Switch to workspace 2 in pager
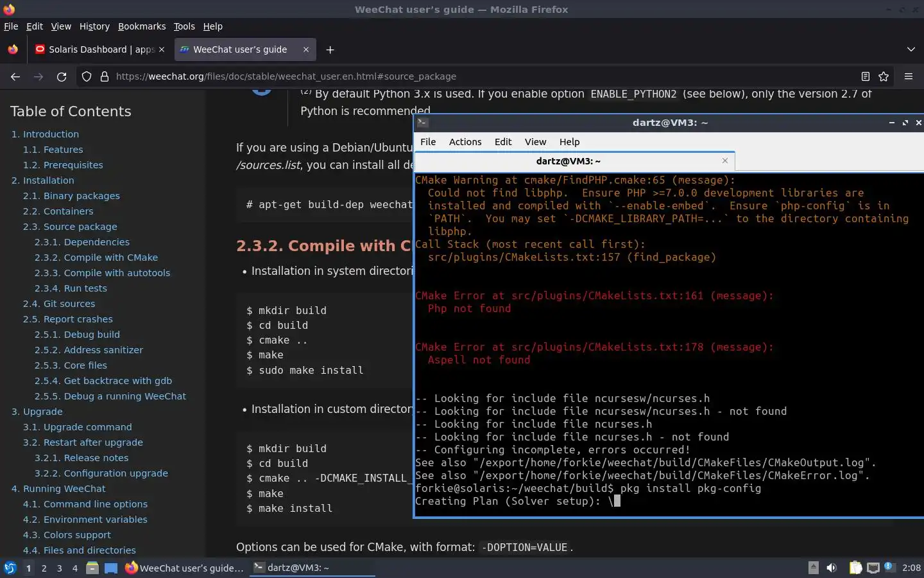The width and height of the screenshot is (924, 578). point(44,568)
